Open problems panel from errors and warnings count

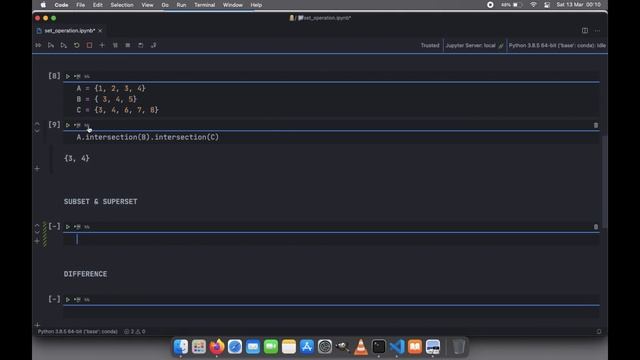tap(135, 331)
